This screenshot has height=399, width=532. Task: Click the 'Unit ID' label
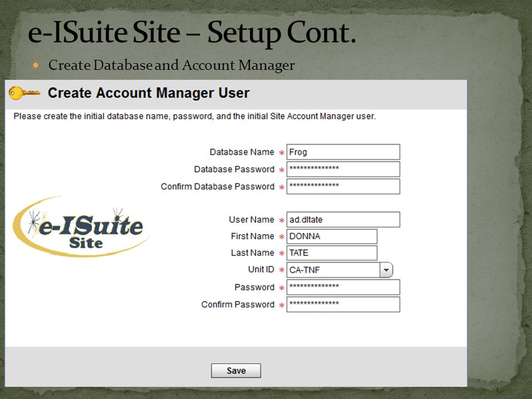point(261,269)
